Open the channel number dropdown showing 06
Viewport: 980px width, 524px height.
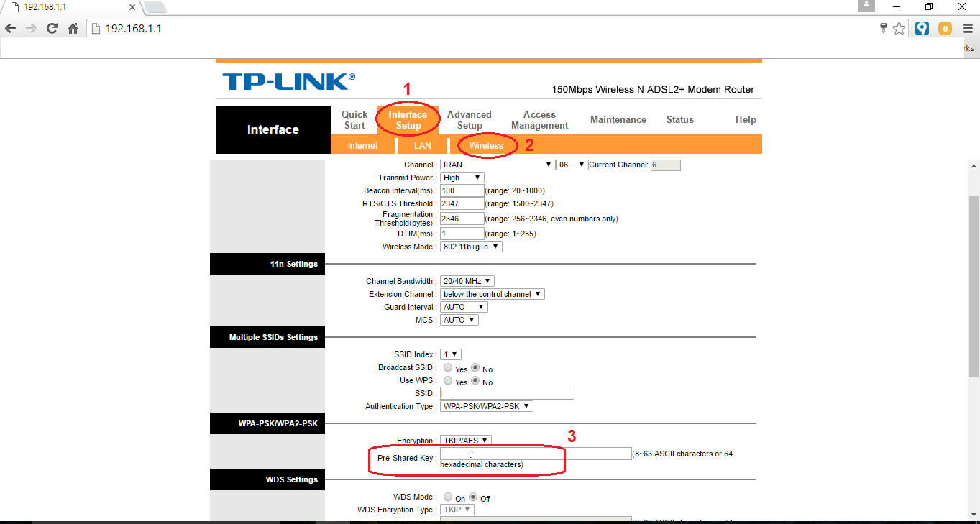(x=572, y=165)
